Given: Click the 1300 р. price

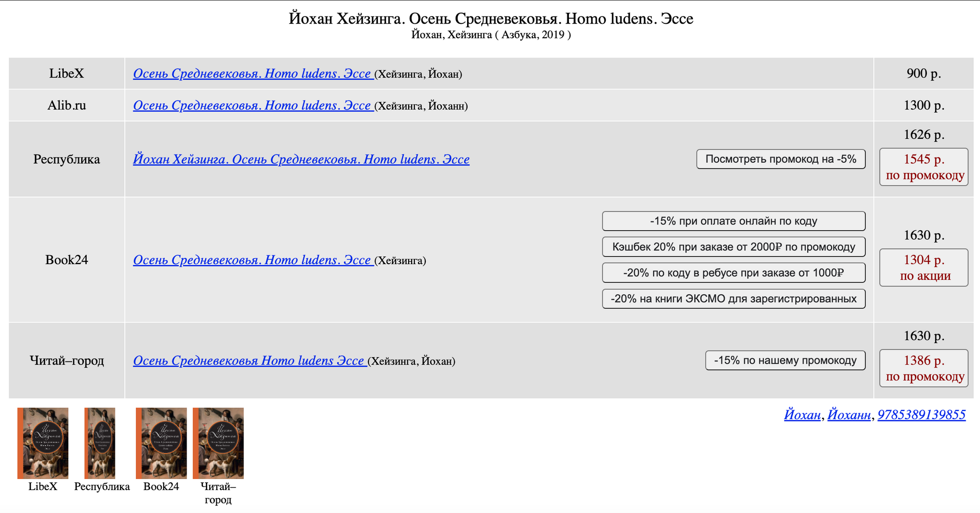Looking at the screenshot, I should 924,105.
